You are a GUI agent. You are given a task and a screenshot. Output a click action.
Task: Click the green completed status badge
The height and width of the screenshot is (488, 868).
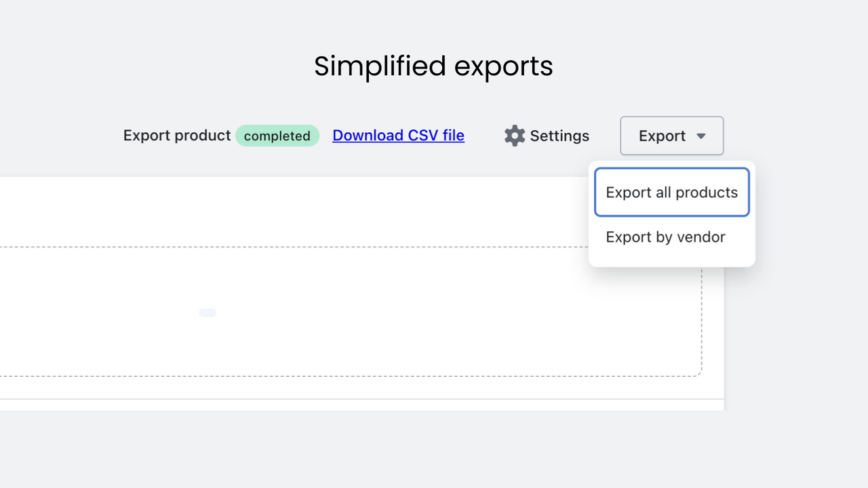[277, 136]
